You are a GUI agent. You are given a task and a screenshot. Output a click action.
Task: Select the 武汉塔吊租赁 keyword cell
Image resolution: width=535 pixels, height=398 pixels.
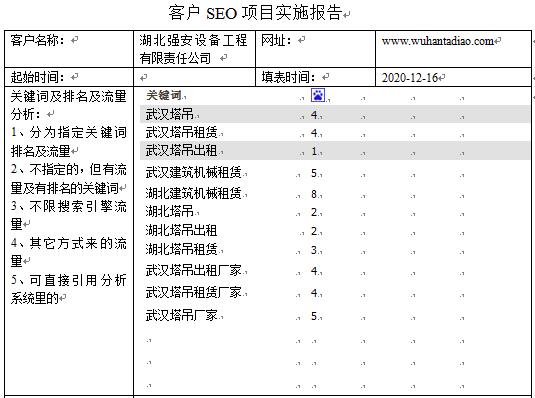(182, 132)
